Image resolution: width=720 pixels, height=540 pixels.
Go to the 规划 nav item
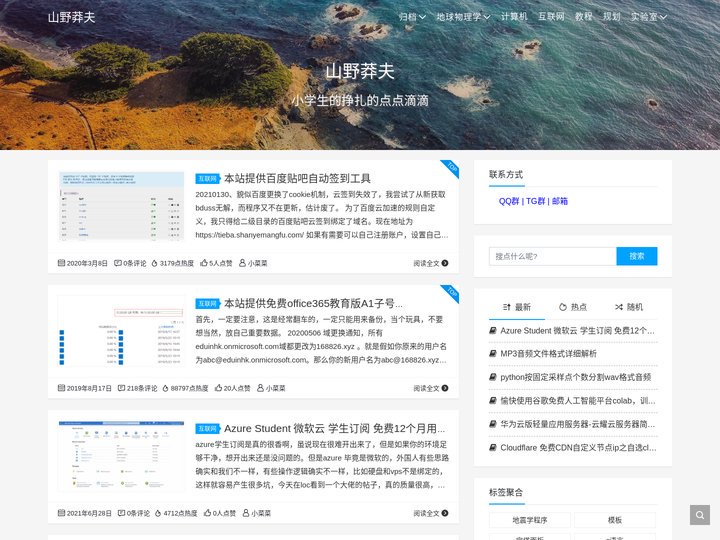pyautogui.click(x=612, y=17)
